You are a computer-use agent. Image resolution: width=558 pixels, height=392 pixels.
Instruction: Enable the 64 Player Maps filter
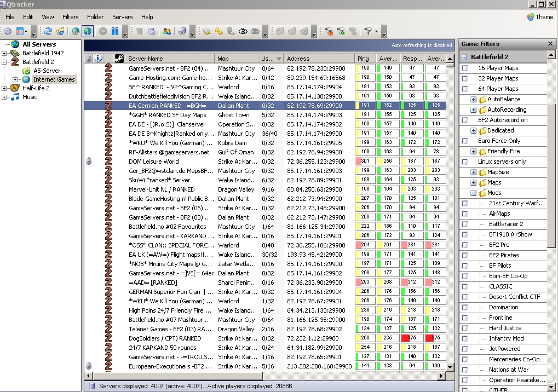(x=465, y=89)
